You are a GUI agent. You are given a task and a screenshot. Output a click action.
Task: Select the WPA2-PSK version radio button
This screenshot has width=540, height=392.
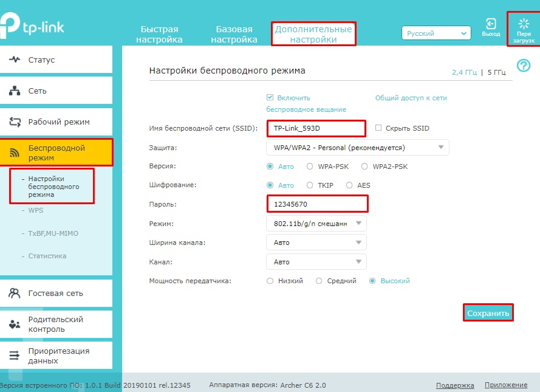pyautogui.click(x=364, y=167)
